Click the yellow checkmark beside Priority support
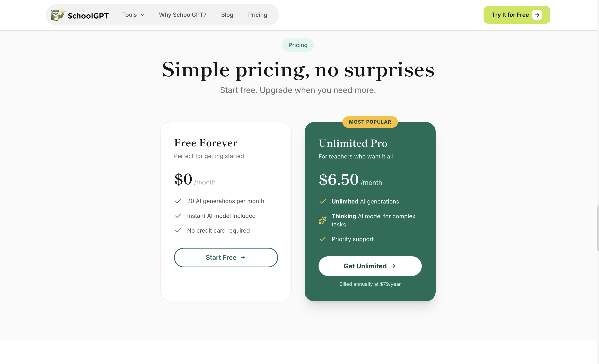This screenshot has height=364, width=599. 323,239
